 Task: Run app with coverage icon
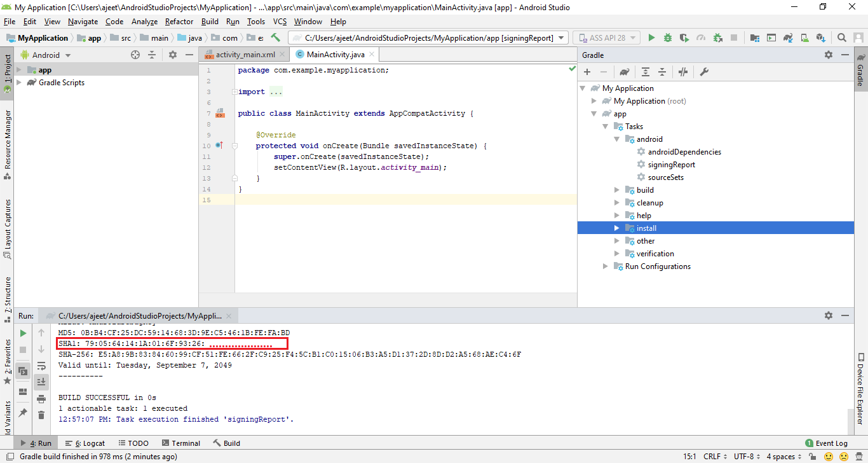pyautogui.click(x=684, y=38)
